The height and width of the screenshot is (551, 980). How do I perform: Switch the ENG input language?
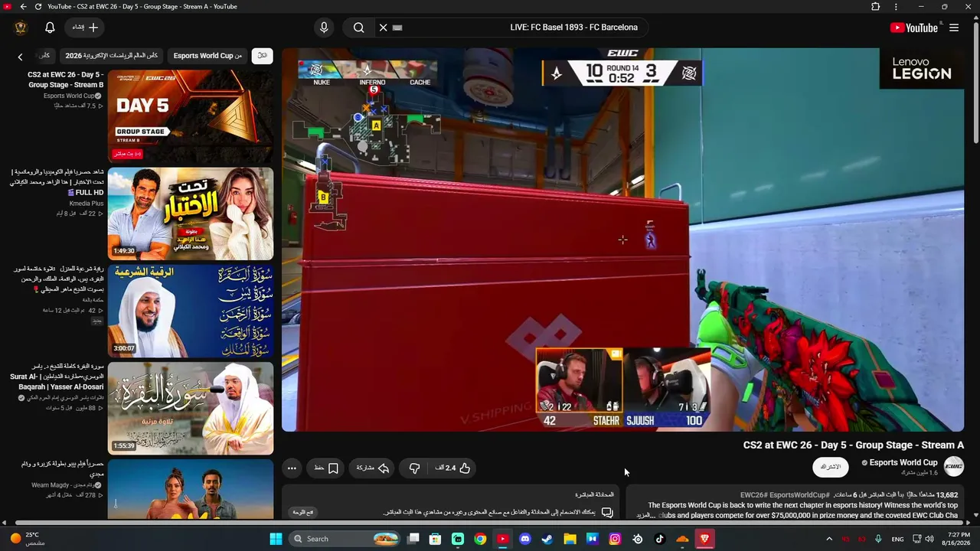click(x=898, y=539)
